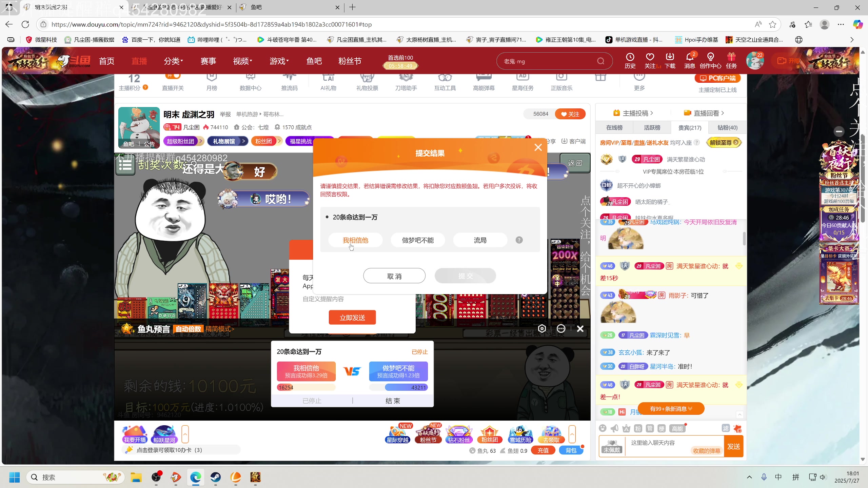Image resolution: width=868 pixels, height=488 pixels.
Task: Open 创作中心 lightbulb icon
Action: click(710, 61)
